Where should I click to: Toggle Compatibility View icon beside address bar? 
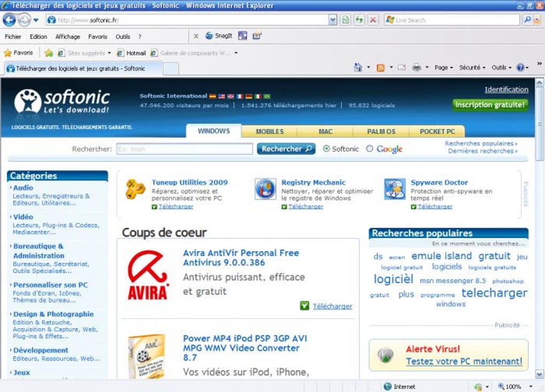pos(346,20)
